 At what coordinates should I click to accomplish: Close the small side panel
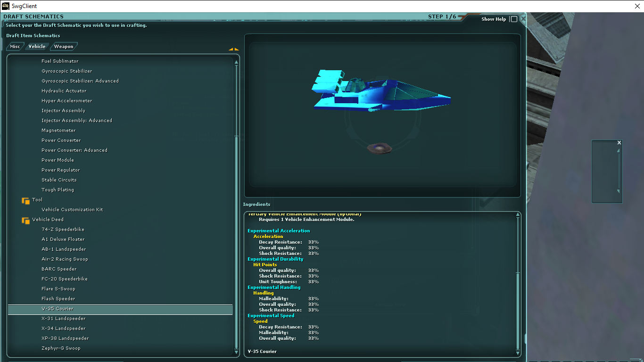coord(619,143)
